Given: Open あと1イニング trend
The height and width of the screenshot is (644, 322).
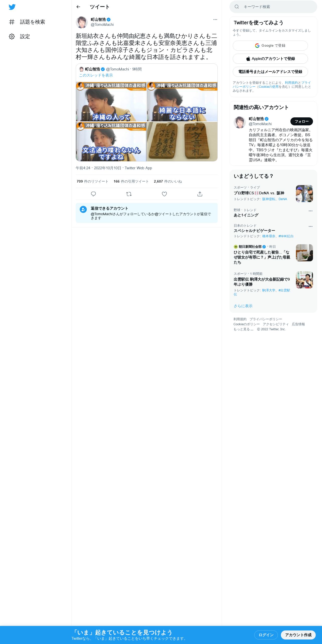Looking at the screenshot, I should [246, 215].
